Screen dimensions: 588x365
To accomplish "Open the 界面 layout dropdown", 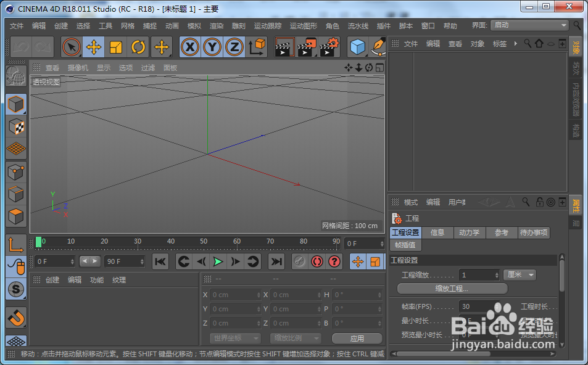I will (529, 25).
